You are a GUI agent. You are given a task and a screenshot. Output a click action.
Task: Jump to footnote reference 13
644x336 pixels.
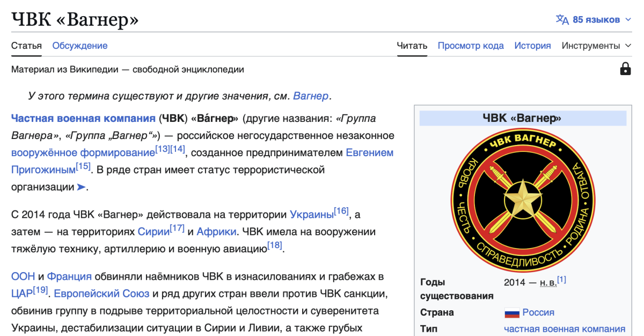(162, 149)
